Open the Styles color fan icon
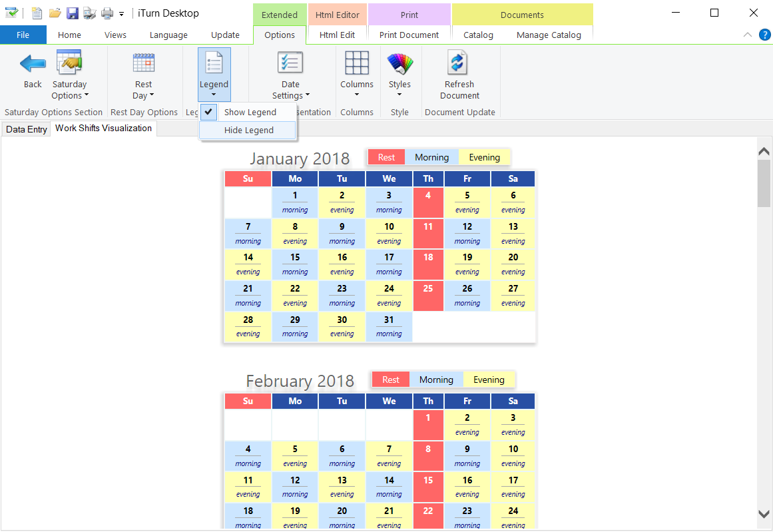 point(399,63)
